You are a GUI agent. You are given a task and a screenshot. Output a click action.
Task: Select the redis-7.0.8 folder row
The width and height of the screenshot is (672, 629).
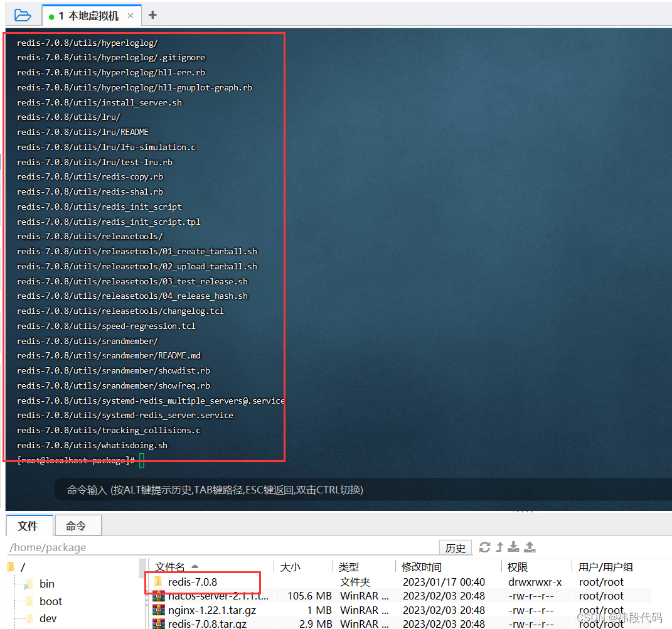[x=401, y=582]
